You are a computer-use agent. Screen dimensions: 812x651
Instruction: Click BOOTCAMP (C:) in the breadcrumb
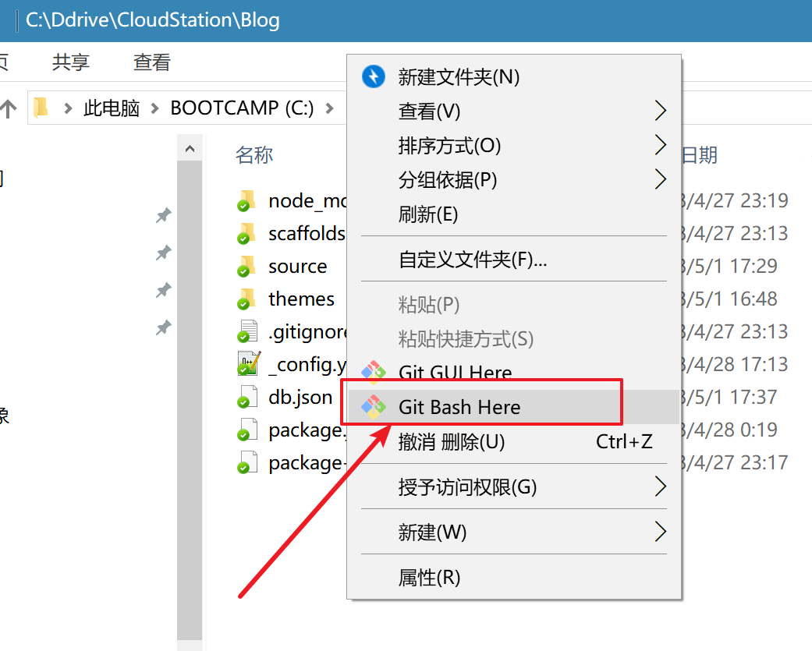coord(242,108)
